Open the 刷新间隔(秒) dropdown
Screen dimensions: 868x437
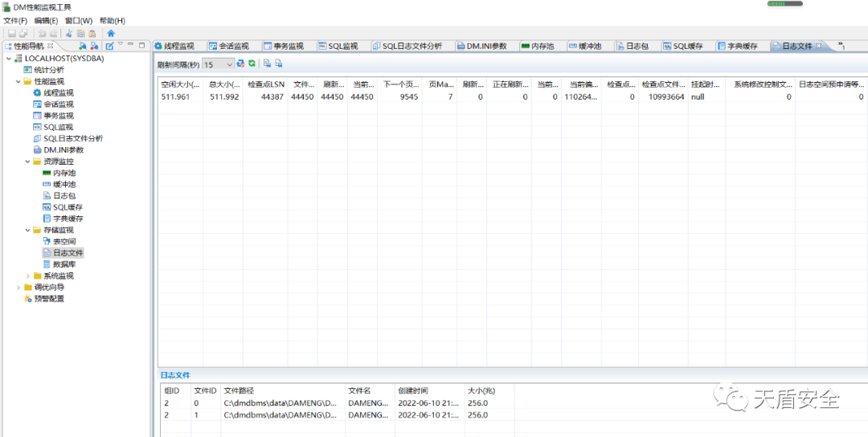[229, 64]
